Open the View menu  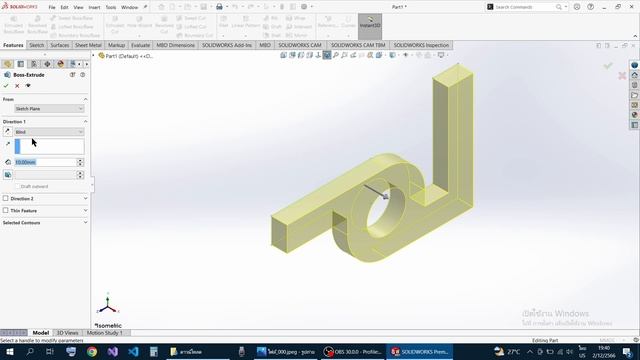tap(78, 7)
